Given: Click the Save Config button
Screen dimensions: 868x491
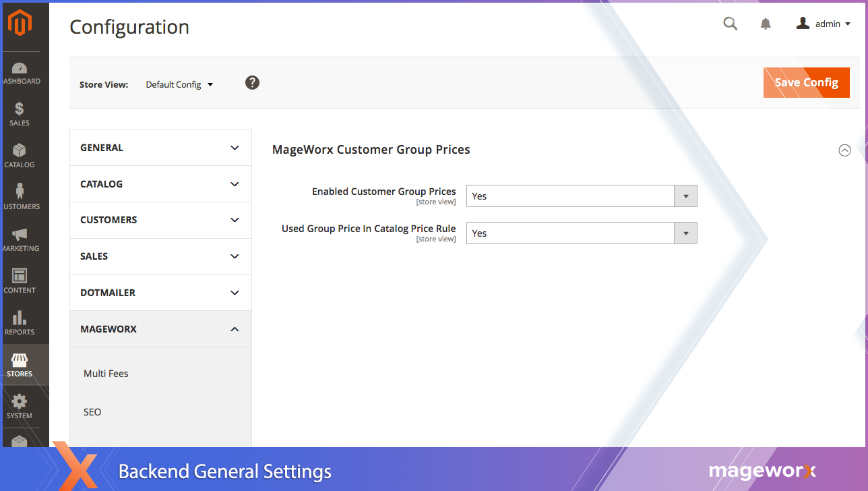Looking at the screenshot, I should (x=806, y=82).
